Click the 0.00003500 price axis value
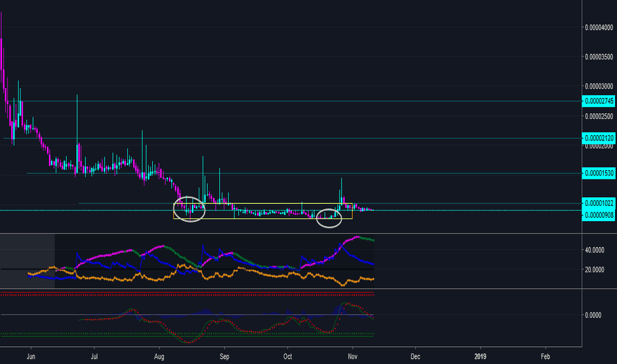Viewport: 617px width, 364px height. [599, 57]
